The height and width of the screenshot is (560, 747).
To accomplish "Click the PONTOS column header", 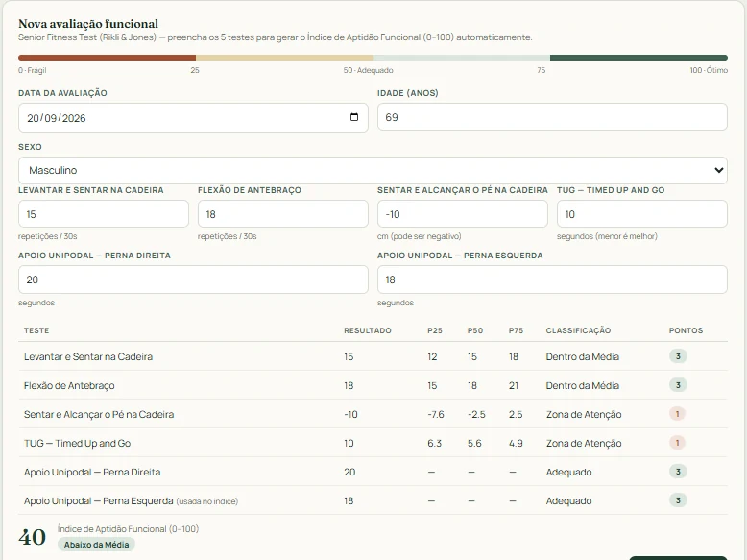I will [686, 330].
